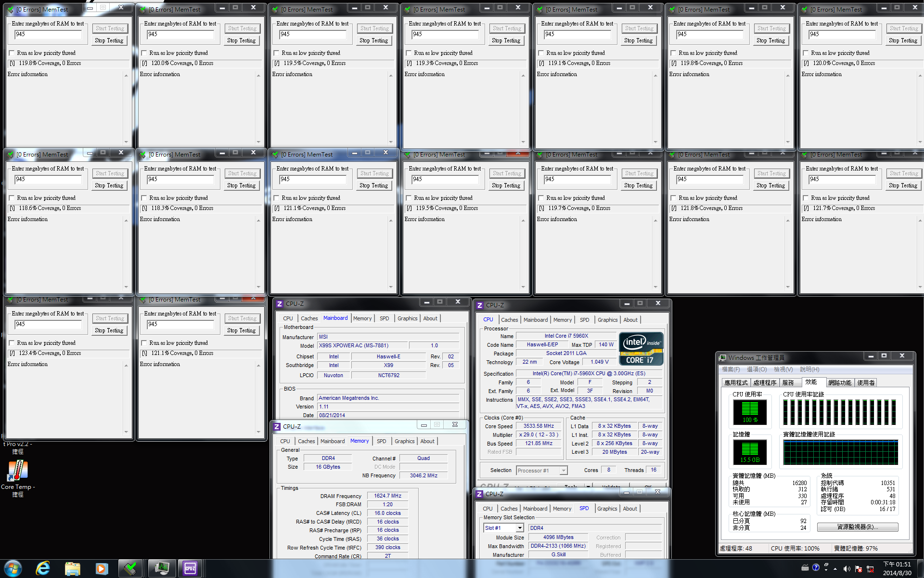Click title icon of MemTest window showing 123.4% Coverage
The height and width of the screenshot is (578, 924).
tap(11, 300)
